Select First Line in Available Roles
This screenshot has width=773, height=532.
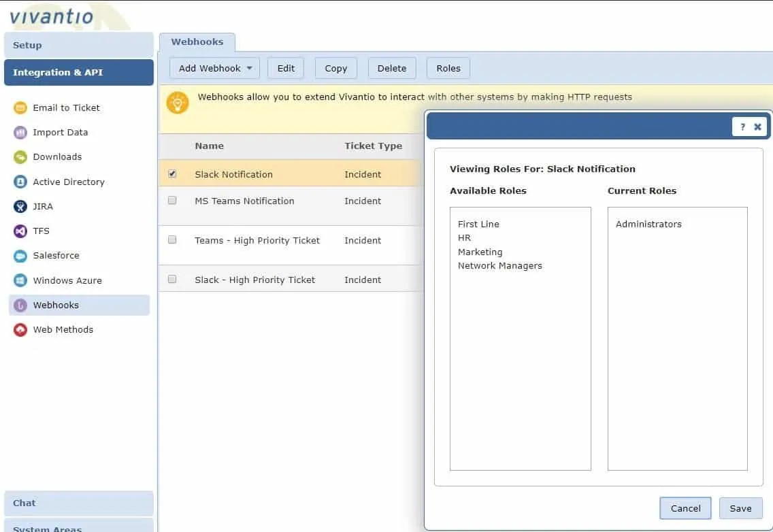[x=478, y=224]
